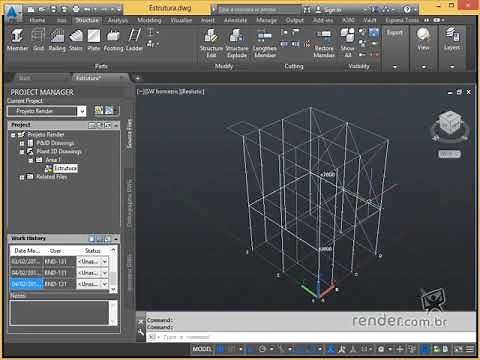
Task: Switch to the Home ribbon tab
Action: click(x=37, y=20)
